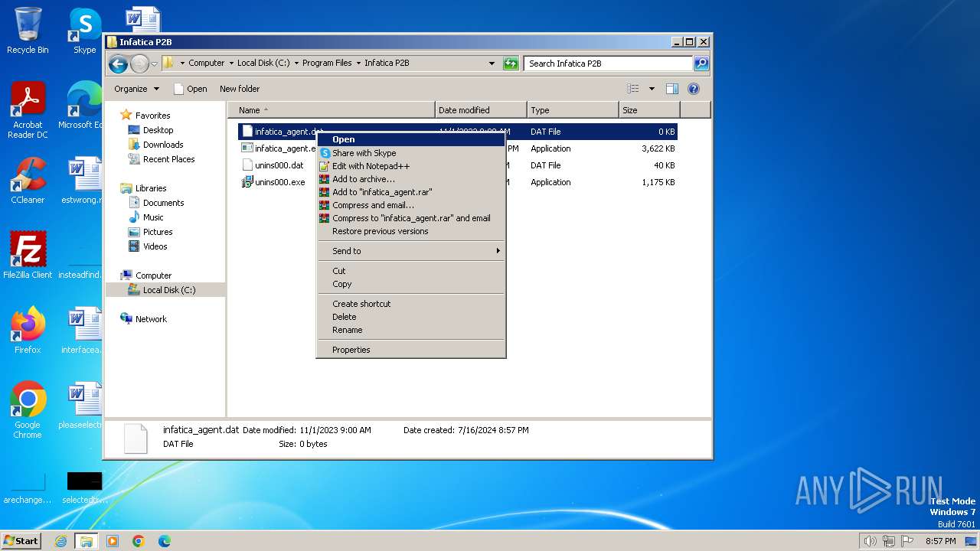Open the Recycle Bin desktop icon
The image size is (980, 551).
point(28,31)
